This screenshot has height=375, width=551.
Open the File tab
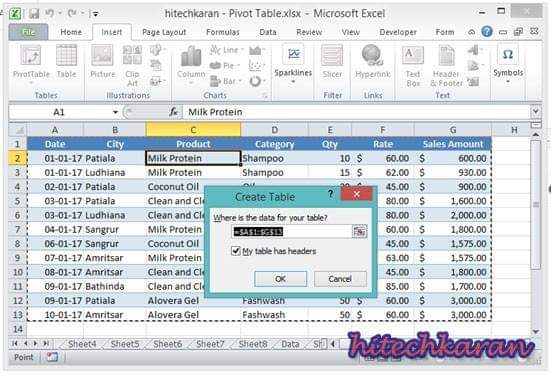click(x=28, y=32)
